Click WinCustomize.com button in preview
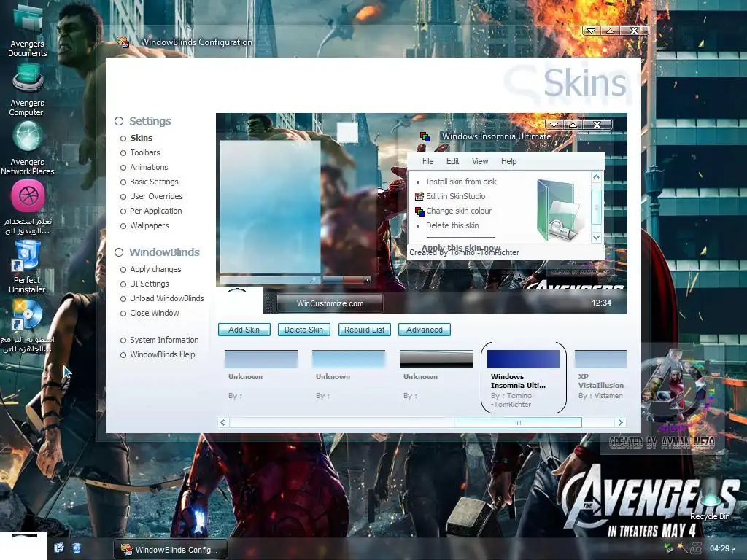Screen dimensions: 747x560 [x=330, y=303]
